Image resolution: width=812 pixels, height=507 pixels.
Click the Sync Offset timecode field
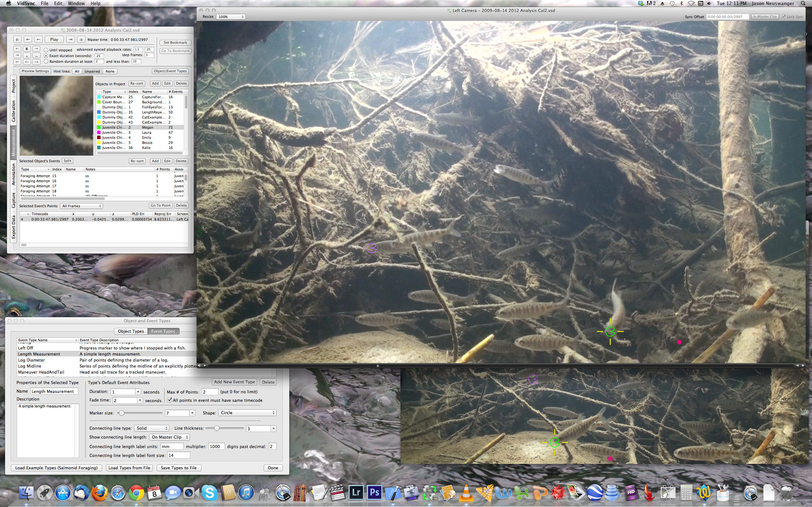click(x=727, y=17)
